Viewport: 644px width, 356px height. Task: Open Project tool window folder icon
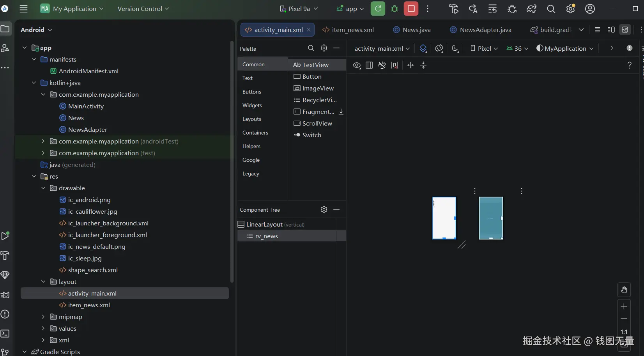tap(5, 28)
